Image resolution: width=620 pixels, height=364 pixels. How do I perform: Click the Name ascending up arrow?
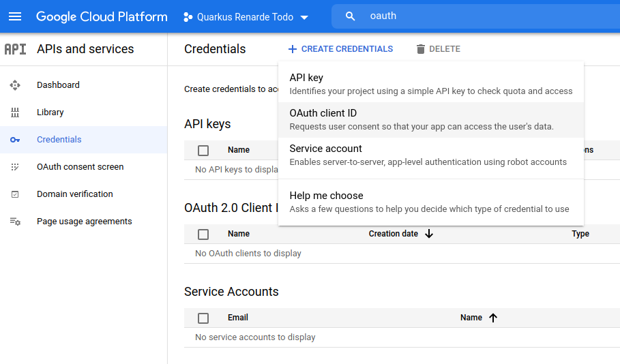pyautogui.click(x=493, y=318)
